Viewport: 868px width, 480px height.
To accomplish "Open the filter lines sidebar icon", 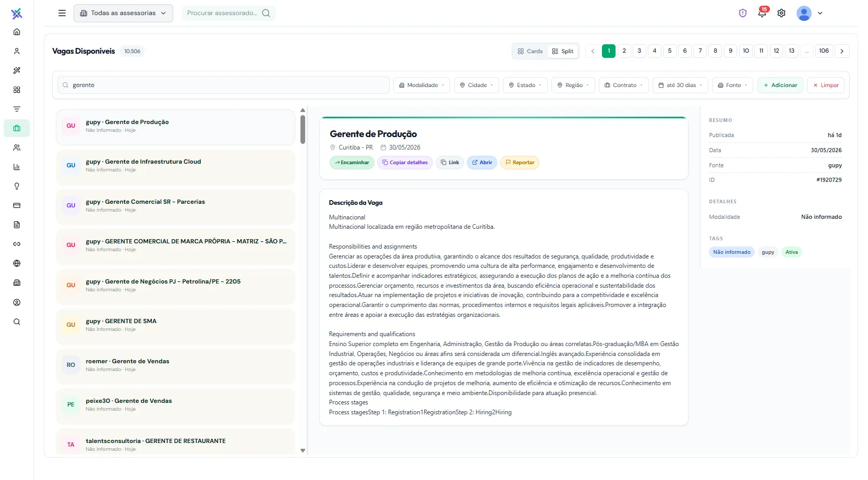I will point(17,109).
